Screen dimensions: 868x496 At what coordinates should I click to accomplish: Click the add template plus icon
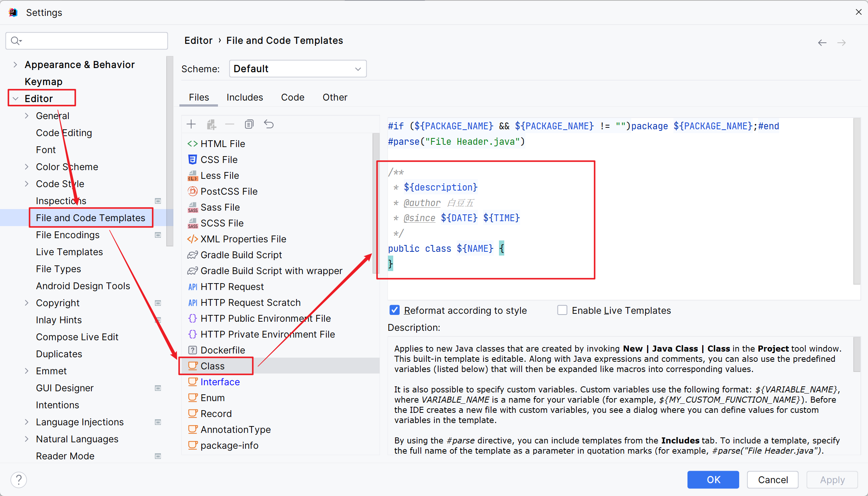coord(192,124)
